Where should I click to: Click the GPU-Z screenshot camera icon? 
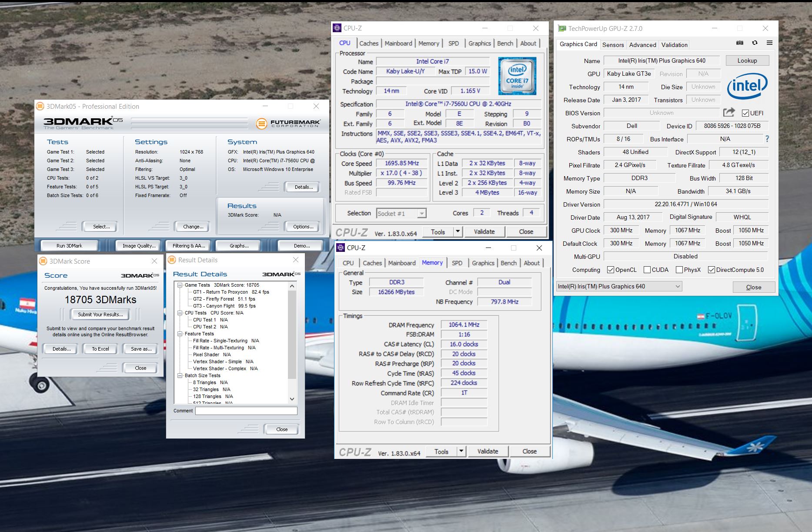point(739,43)
